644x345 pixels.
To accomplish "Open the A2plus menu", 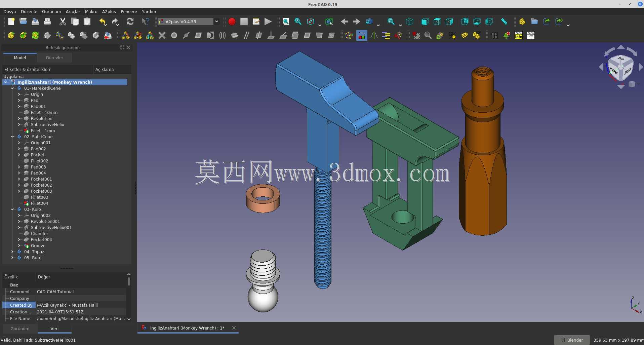I will [x=109, y=11].
